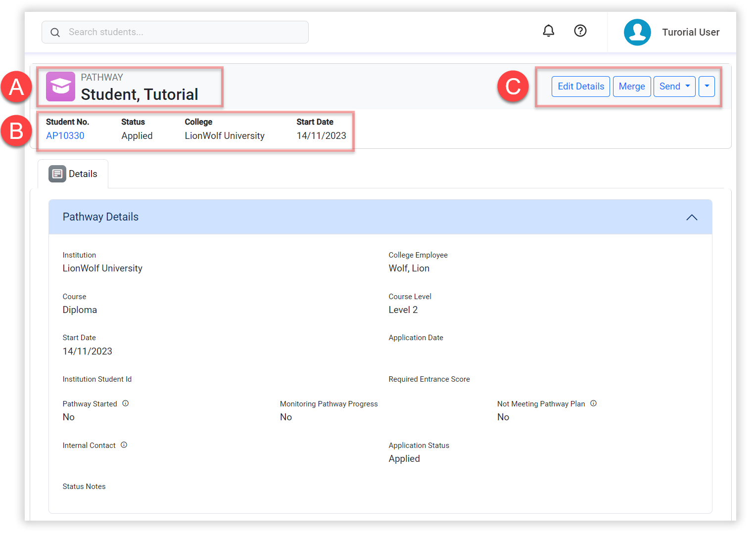Click the red A annotation marker
Viewport: 756px width, 533px height.
16,87
